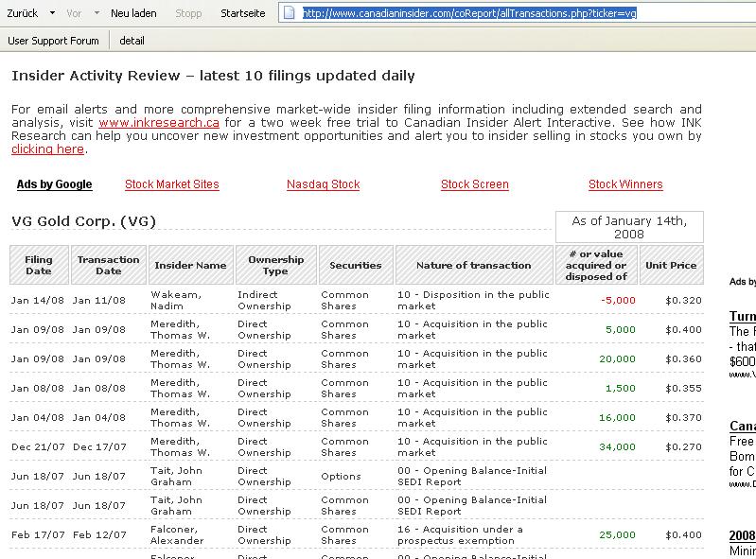Click the $0.370 unit price
Viewport: 756px width, 559px height.
pos(683,418)
